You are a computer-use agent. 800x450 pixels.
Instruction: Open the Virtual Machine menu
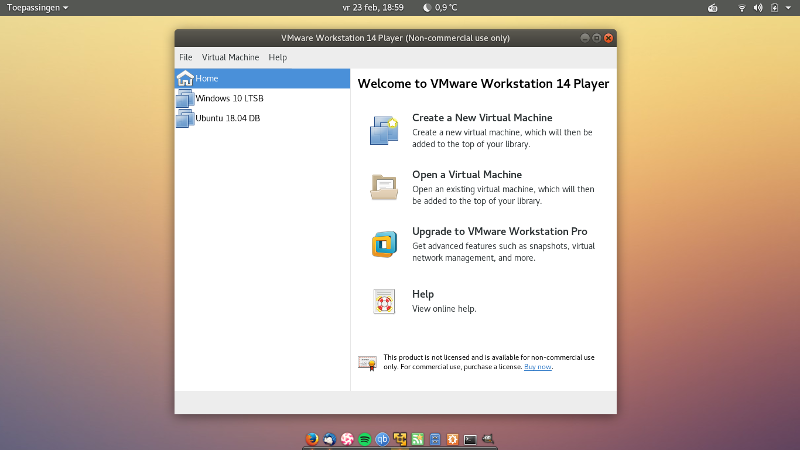pyautogui.click(x=230, y=57)
